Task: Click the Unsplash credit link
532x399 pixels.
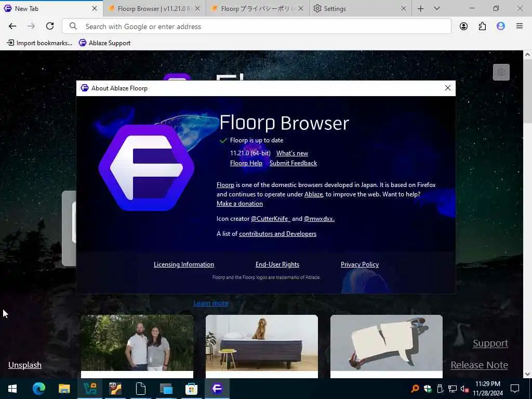Action: (x=25, y=365)
